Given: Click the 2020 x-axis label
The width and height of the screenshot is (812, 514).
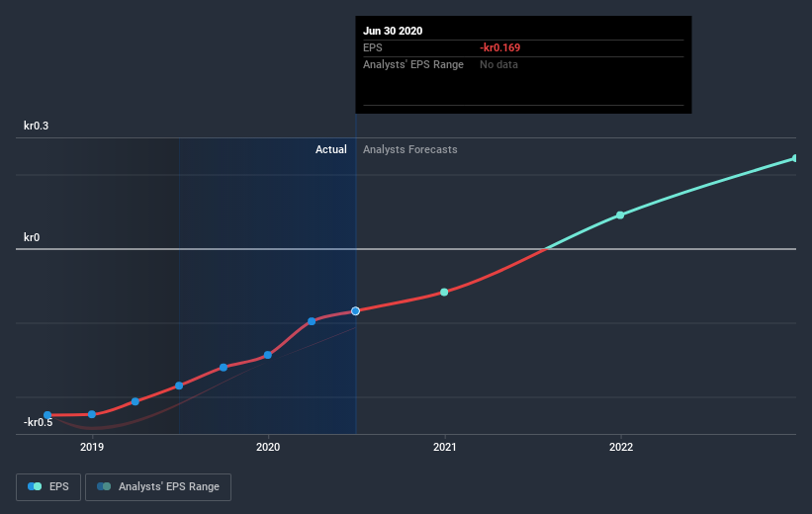Looking at the screenshot, I should 268,447.
